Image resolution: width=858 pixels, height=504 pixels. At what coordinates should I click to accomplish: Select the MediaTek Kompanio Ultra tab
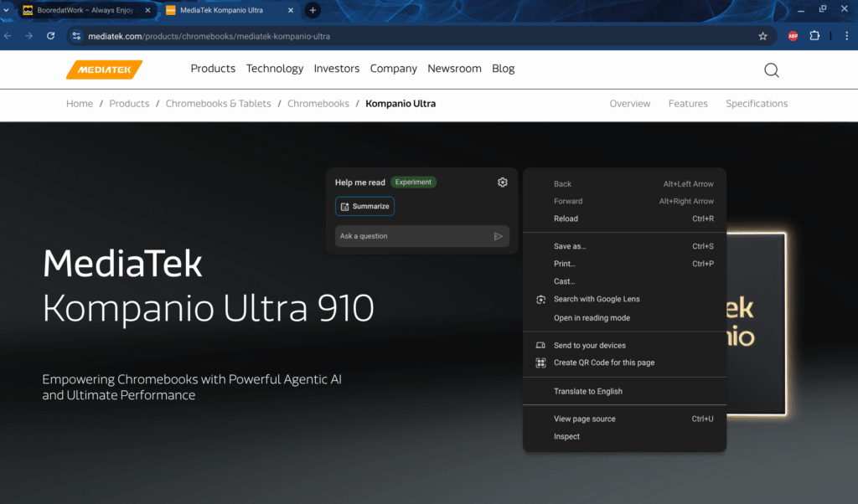click(230, 10)
